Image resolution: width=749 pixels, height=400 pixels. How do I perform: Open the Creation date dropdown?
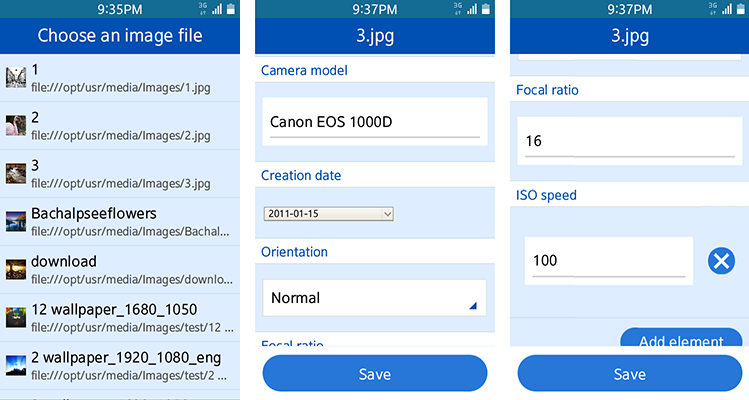tap(329, 214)
